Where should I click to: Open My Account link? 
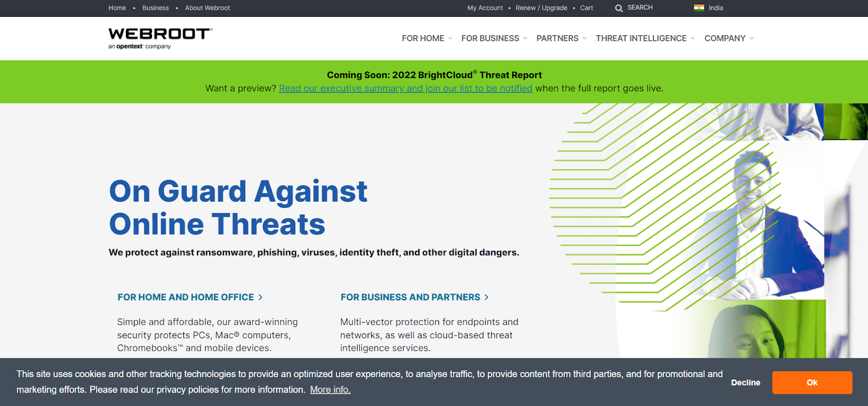pos(485,8)
